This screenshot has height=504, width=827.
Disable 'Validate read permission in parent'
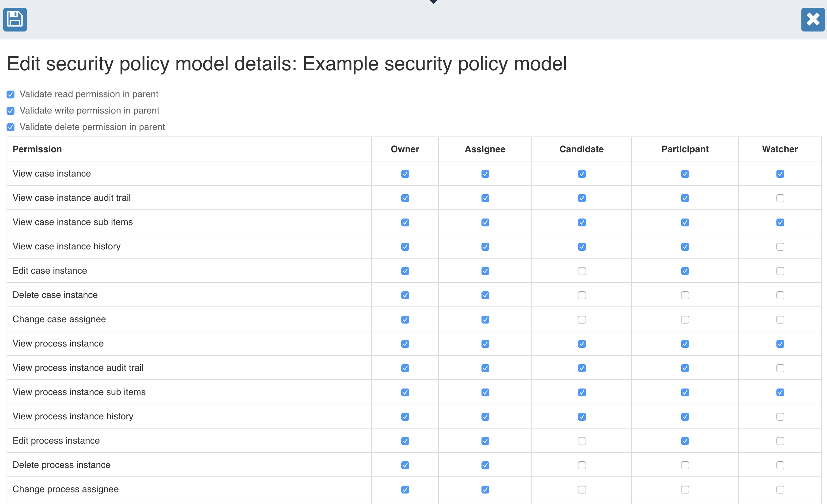click(11, 94)
